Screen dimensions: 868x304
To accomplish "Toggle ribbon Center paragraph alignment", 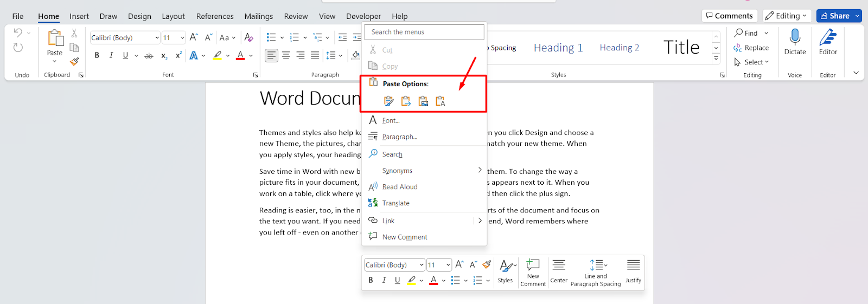I will 286,55.
